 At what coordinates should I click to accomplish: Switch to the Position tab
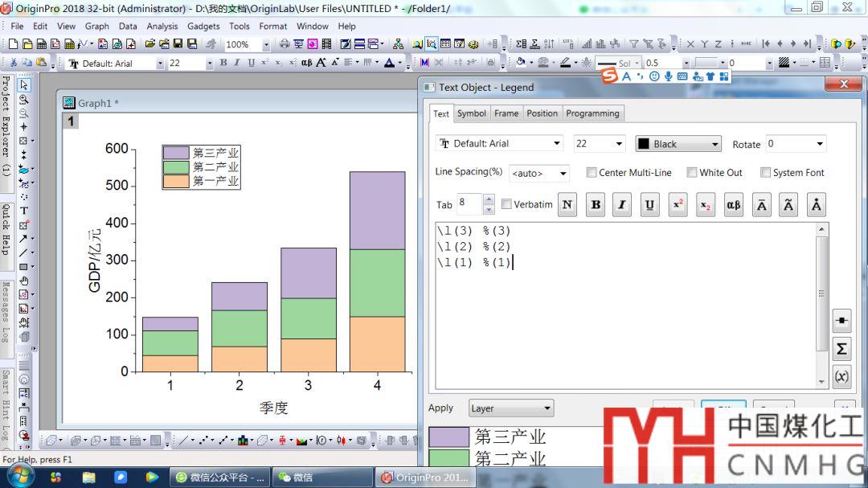pyautogui.click(x=542, y=113)
